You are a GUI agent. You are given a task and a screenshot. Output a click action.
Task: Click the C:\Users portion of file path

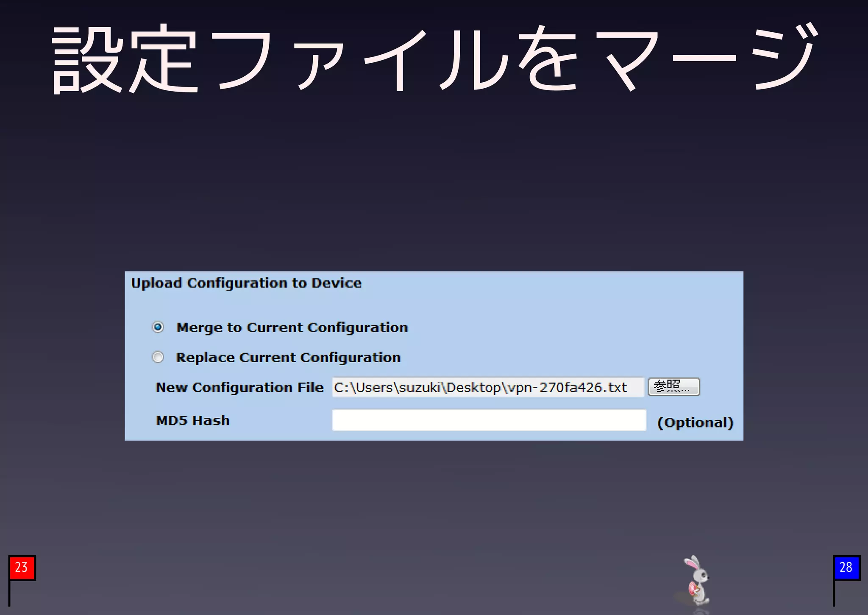point(364,387)
